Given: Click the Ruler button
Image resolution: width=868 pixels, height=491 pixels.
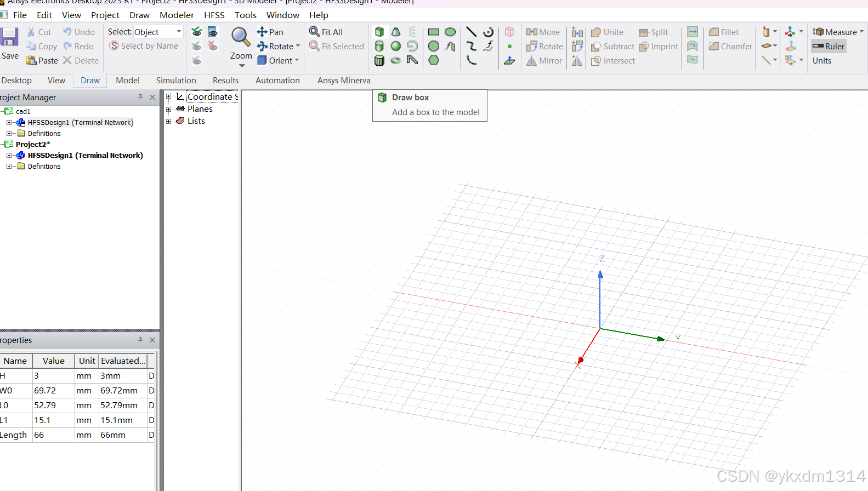Looking at the screenshot, I should [829, 46].
